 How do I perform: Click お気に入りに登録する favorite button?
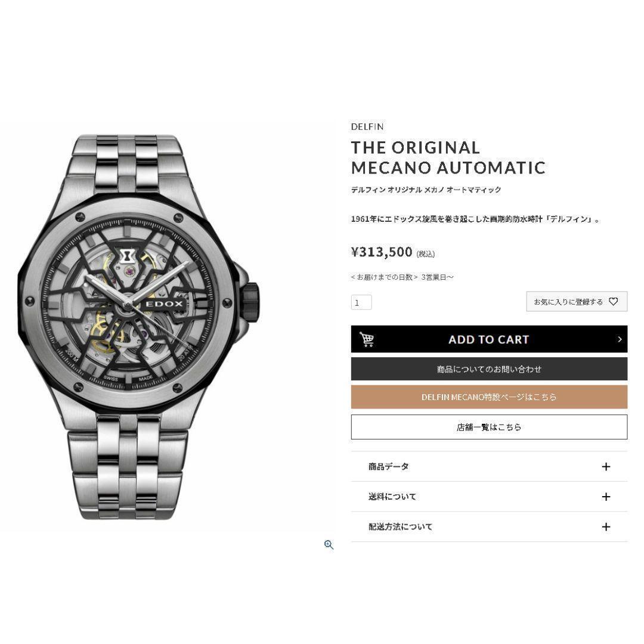pos(577,302)
